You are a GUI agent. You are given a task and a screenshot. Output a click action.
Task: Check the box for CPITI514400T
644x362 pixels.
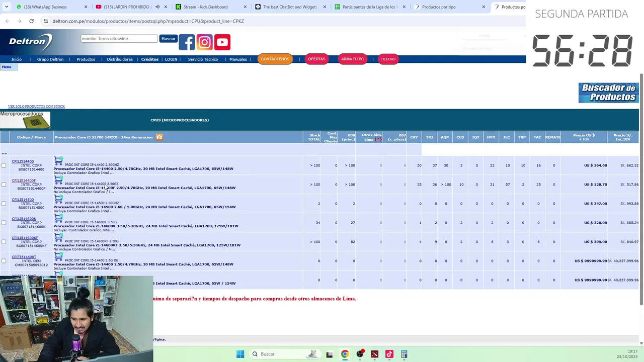coord(4,261)
